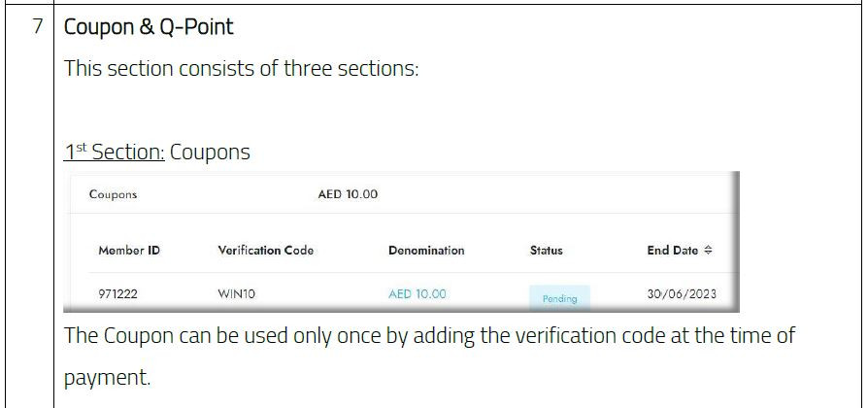Select member ID 971222 cell
Screen dimensions: 868x408
[x=117, y=294]
